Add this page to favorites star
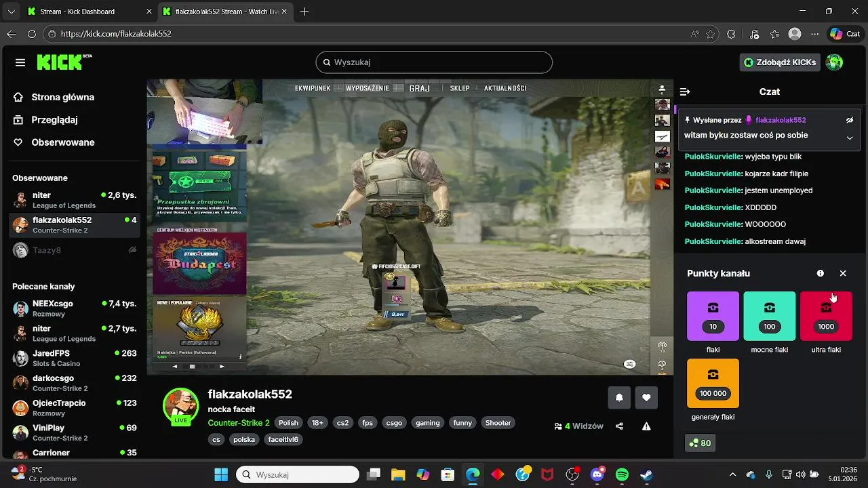Viewport: 868px width, 488px height. [710, 34]
